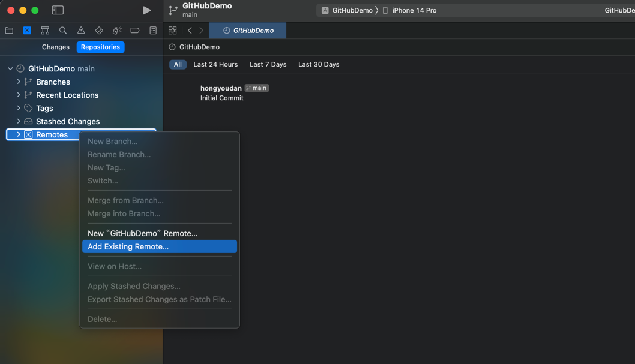The width and height of the screenshot is (635, 364).
Task: Click the Run play button
Action: (x=146, y=10)
